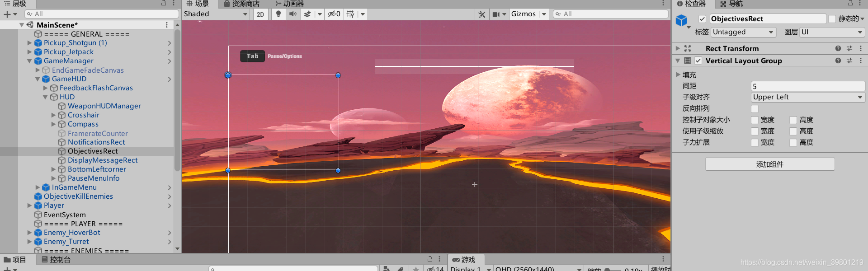Open the effects dropdown arrow beside the layers icon
Image resolution: width=868 pixels, height=271 pixels.
[x=320, y=14]
